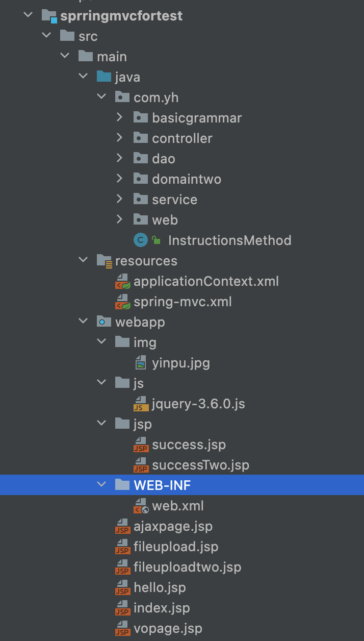Click the InstructionsMethod class icon
This screenshot has width=364, height=641.
pyautogui.click(x=140, y=240)
